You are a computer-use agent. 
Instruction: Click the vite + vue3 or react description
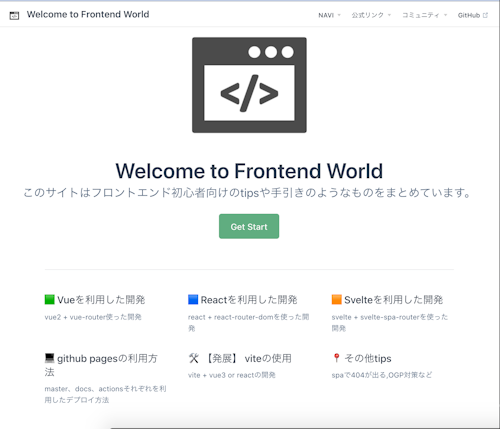click(x=232, y=375)
